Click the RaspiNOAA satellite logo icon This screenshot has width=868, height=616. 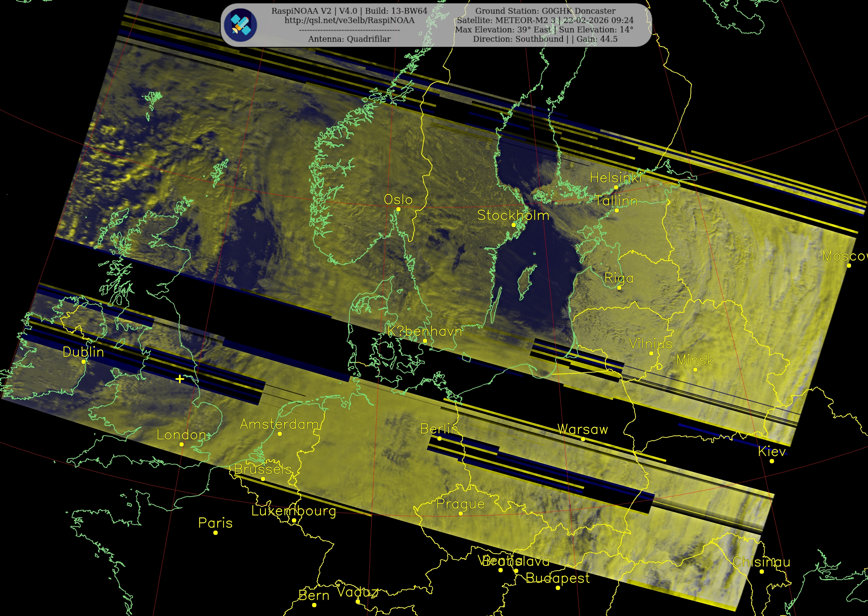point(240,25)
